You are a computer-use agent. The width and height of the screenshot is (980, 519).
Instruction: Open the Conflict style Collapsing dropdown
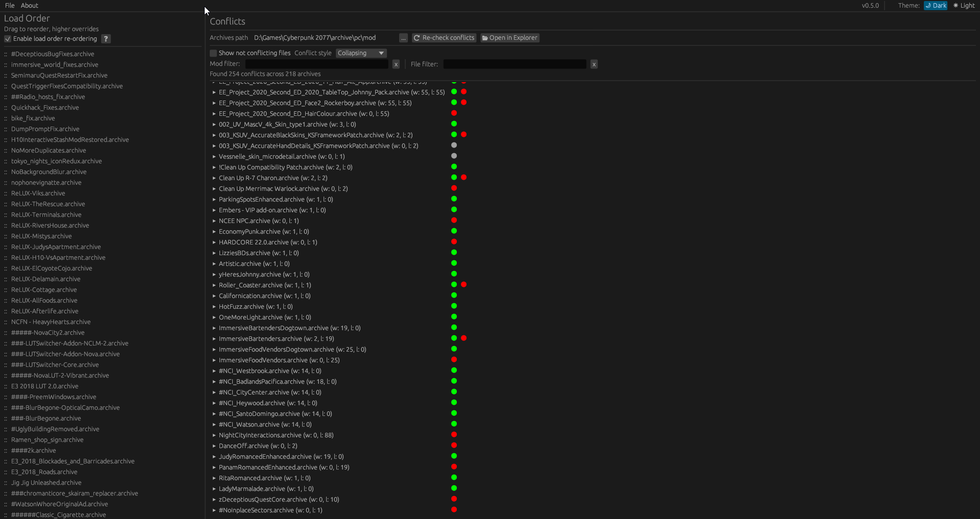click(x=361, y=53)
